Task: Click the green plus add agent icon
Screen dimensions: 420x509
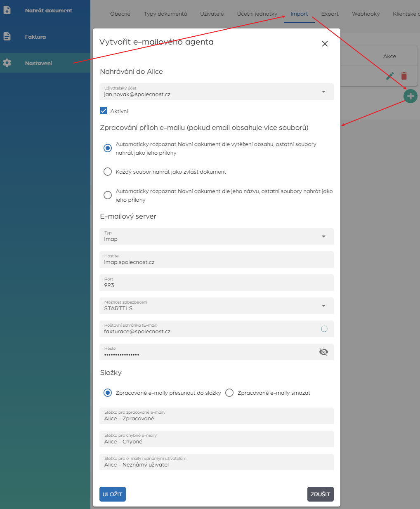Action: tap(410, 96)
